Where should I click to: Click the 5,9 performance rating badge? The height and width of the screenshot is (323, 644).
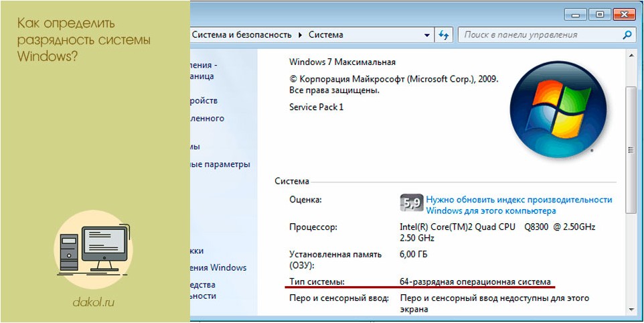click(411, 202)
